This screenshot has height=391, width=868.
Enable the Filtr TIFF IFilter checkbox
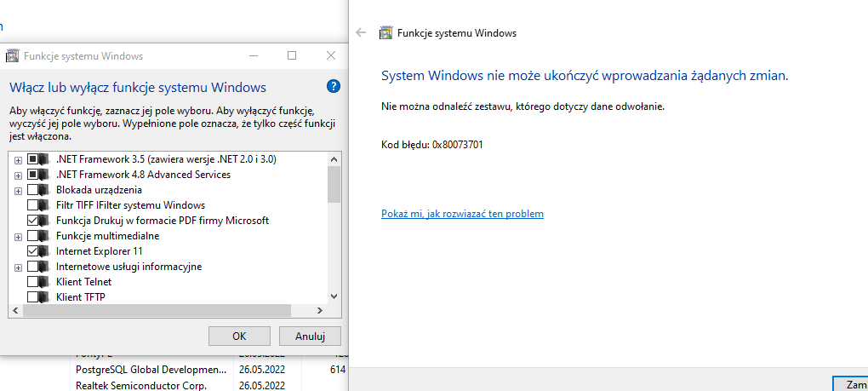[32, 205]
